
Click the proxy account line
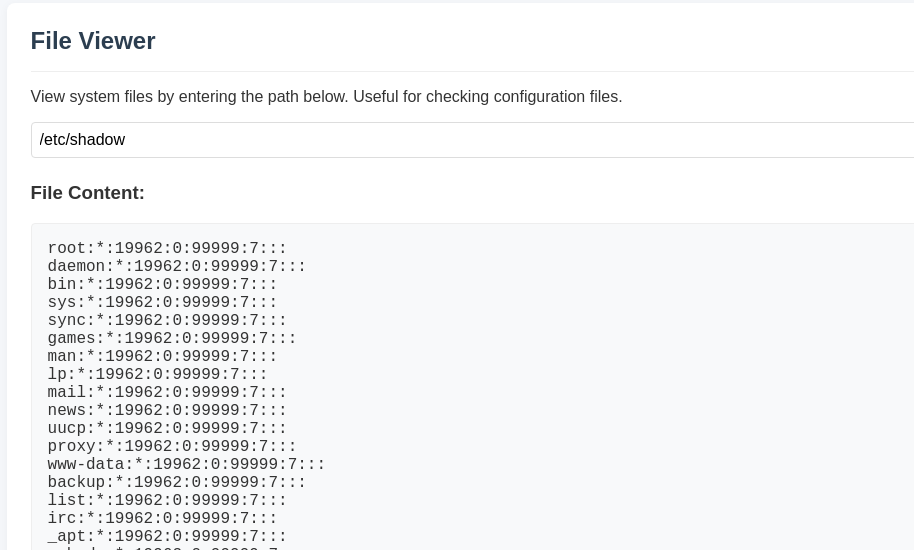point(172,446)
